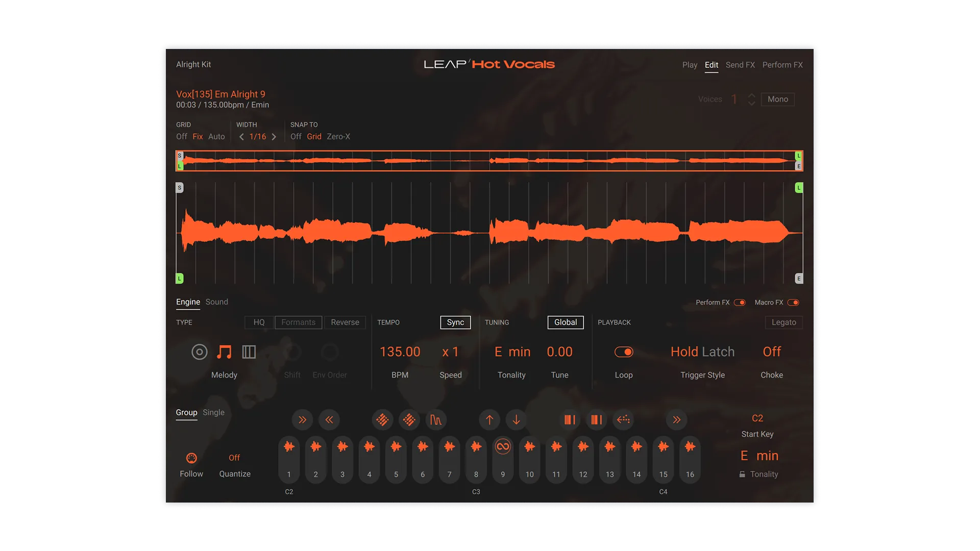Select slice pad number 9 with the loop symbol

(503, 459)
